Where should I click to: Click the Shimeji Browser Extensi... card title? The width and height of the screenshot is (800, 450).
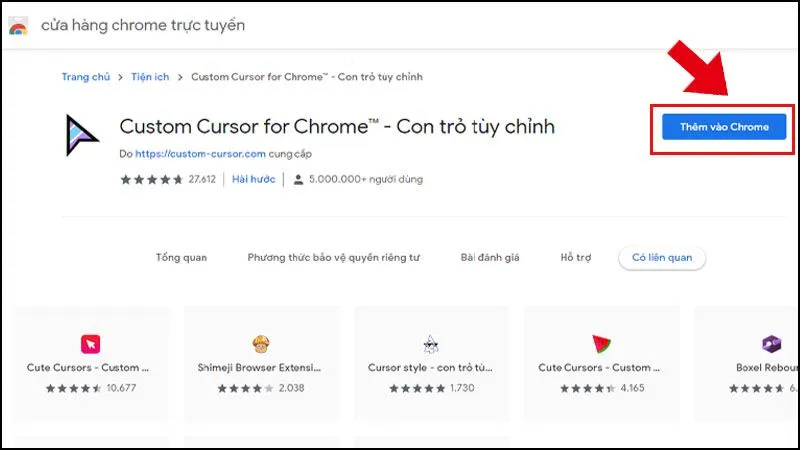click(x=259, y=368)
